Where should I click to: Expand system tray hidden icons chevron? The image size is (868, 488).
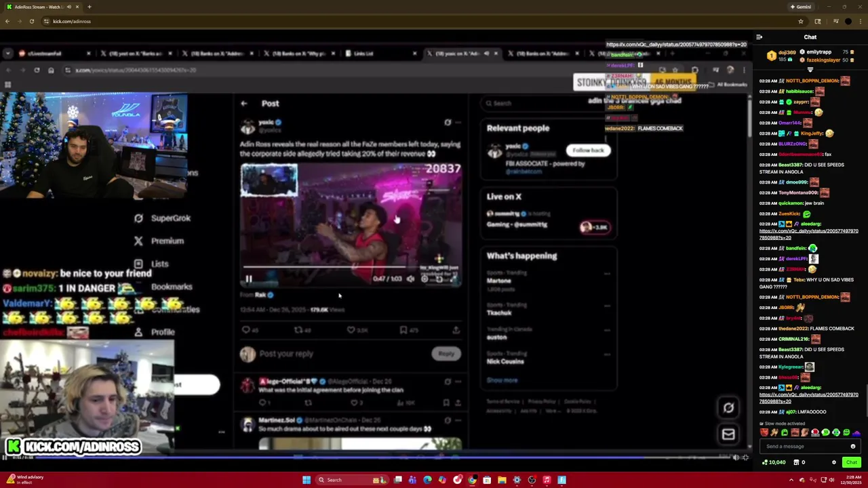point(791,480)
